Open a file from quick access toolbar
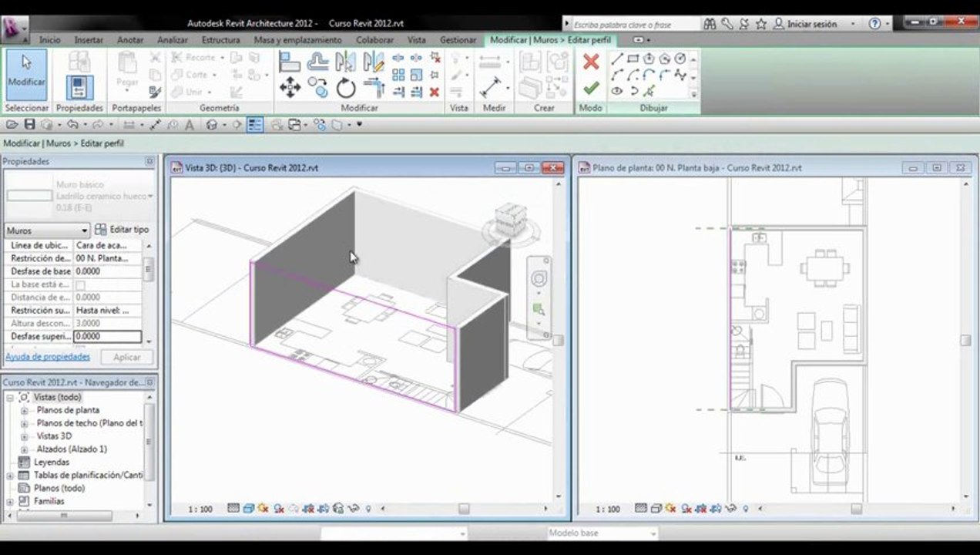This screenshot has width=980, height=555. click(x=12, y=124)
